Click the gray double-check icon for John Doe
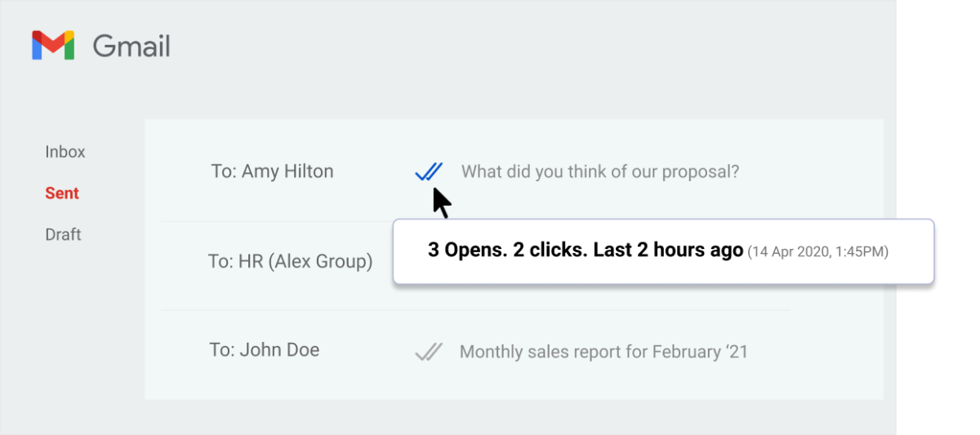This screenshot has width=980, height=435. [429, 352]
